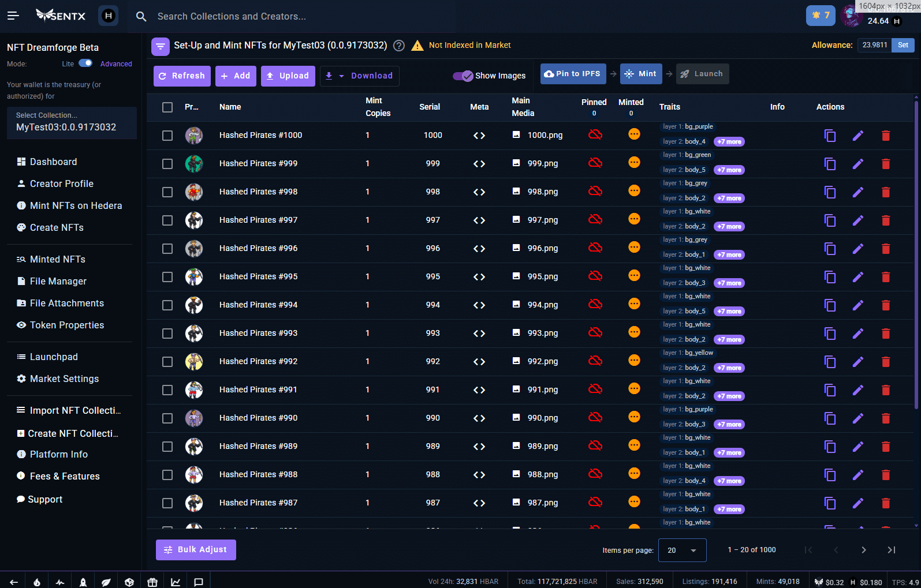View metadata code icon for Hashed Pirates #994

tap(479, 305)
